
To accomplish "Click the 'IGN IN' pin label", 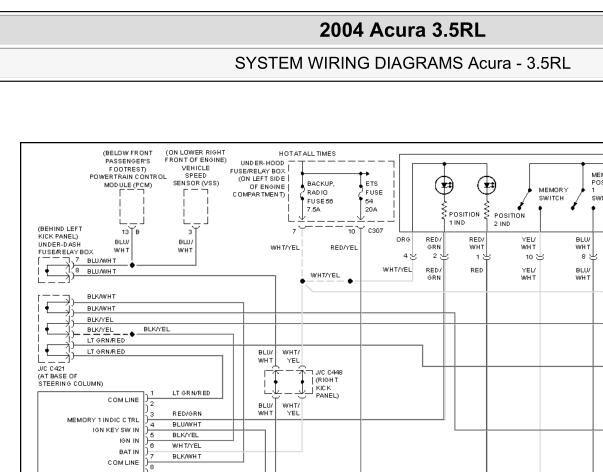I will 129,441.
